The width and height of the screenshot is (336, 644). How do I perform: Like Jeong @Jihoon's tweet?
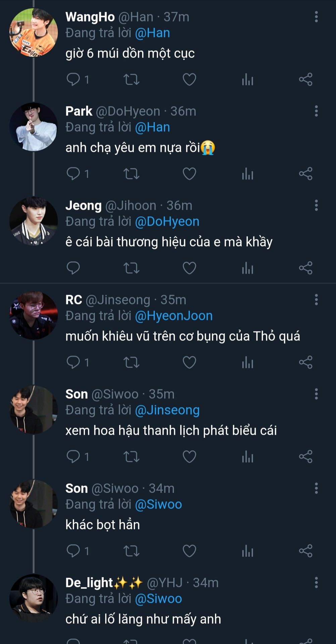[x=189, y=268]
